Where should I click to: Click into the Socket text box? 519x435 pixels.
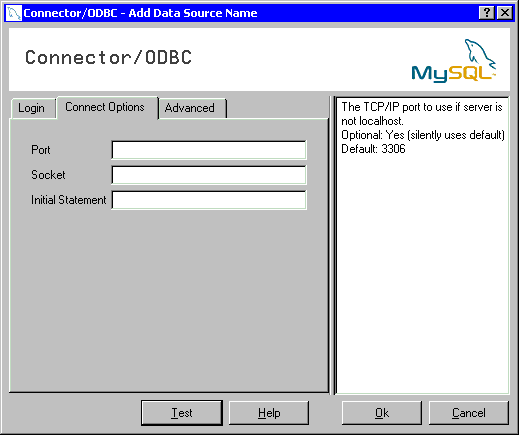pos(209,175)
